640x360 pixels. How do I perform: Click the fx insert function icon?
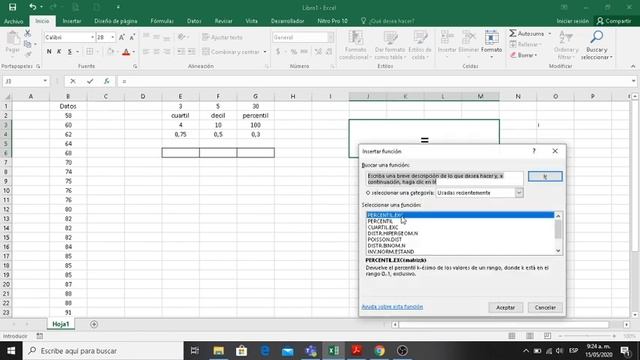point(107,81)
